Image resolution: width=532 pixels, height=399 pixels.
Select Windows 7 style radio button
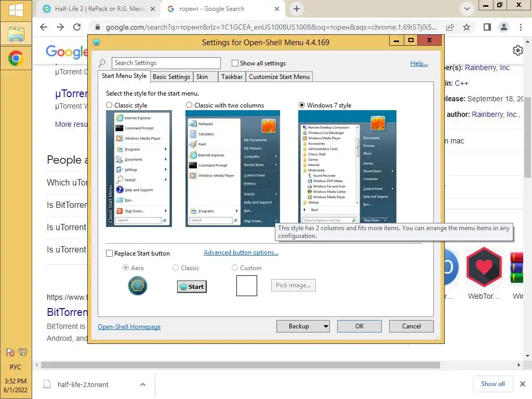302,105
